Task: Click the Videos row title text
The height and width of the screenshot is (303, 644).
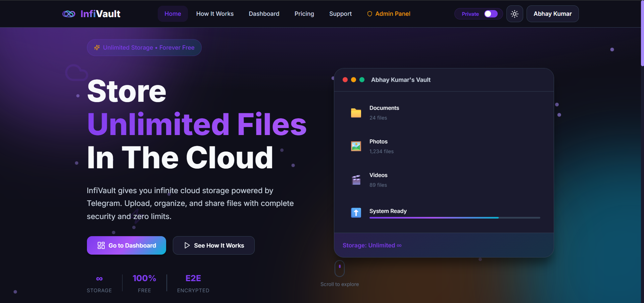Action: [x=379, y=175]
